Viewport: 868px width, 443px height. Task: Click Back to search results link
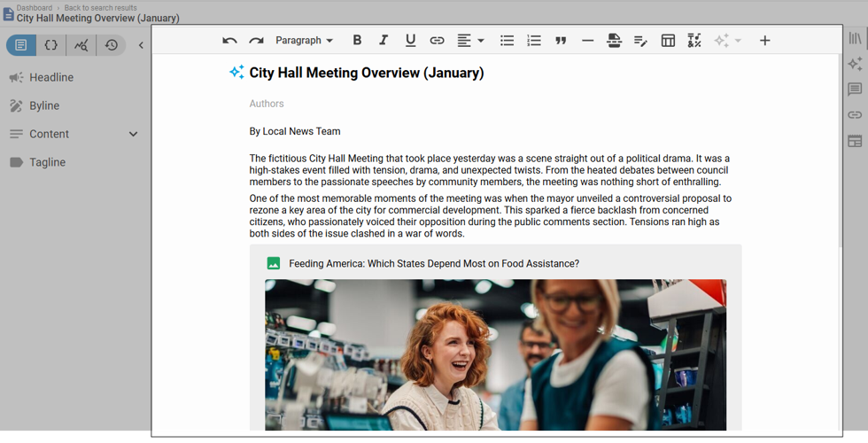100,8
